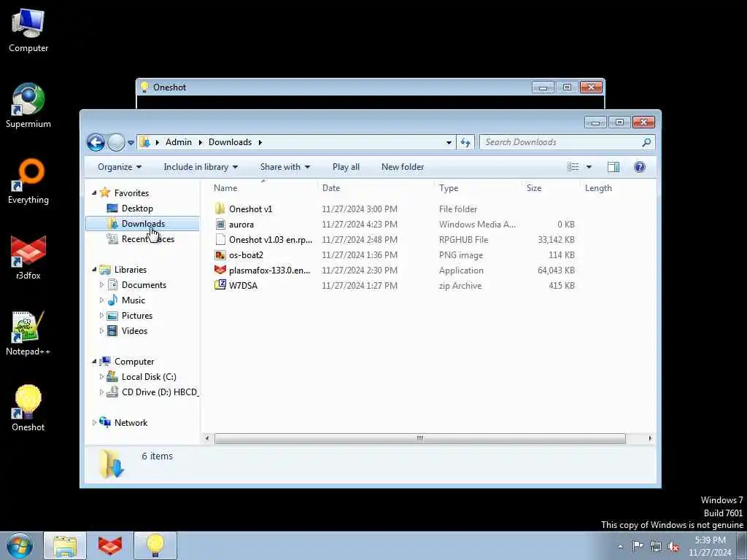Select the W7DSA zip archive icon
747x560 pixels.
[220, 285]
